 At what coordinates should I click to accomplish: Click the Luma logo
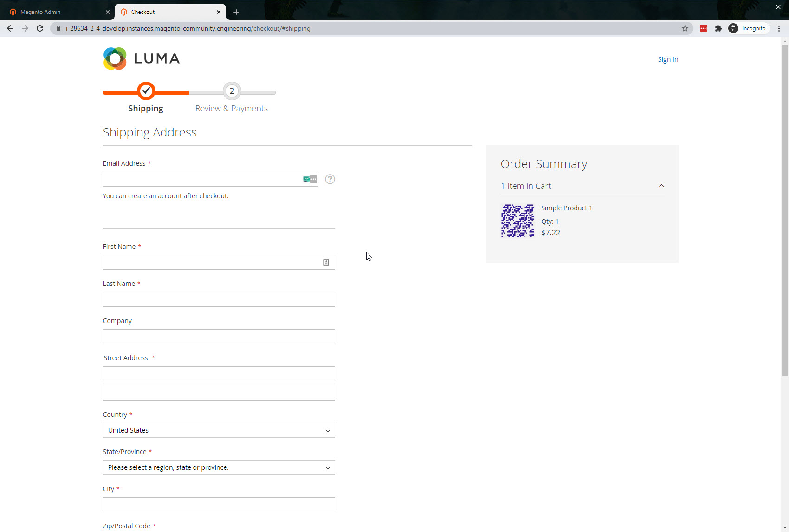click(x=142, y=58)
